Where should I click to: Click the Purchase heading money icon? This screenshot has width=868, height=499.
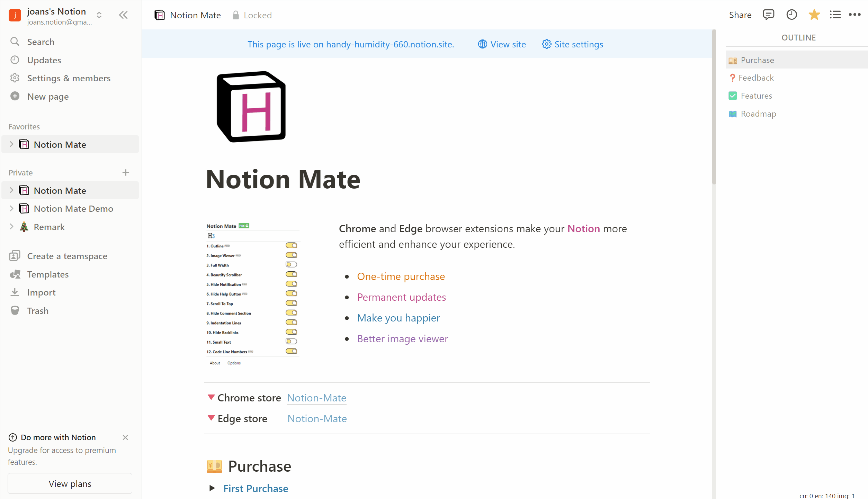coord(214,466)
